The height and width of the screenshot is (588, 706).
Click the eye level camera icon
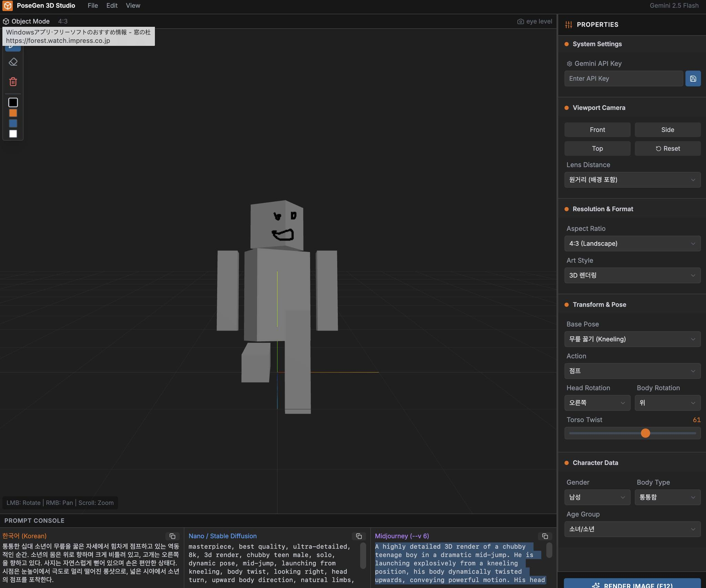(521, 21)
